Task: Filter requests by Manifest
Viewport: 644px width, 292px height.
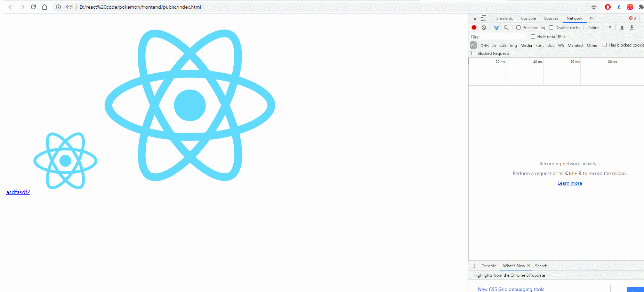Action: [575, 45]
